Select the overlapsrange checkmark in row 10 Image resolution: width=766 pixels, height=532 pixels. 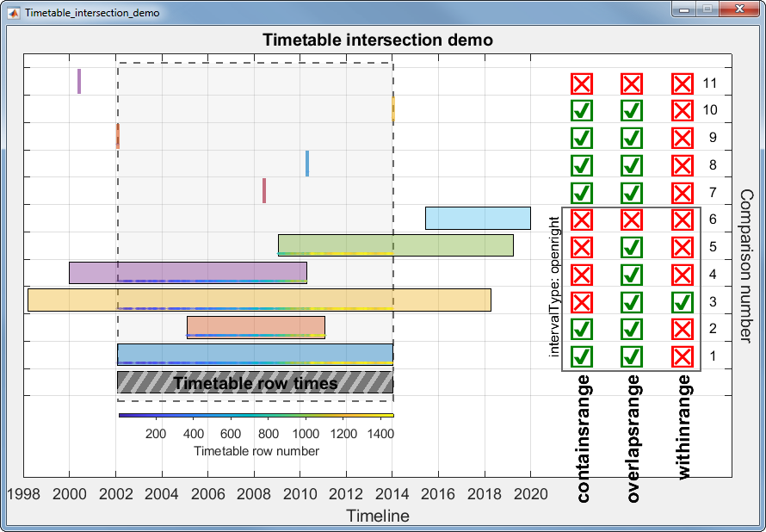[x=632, y=110]
